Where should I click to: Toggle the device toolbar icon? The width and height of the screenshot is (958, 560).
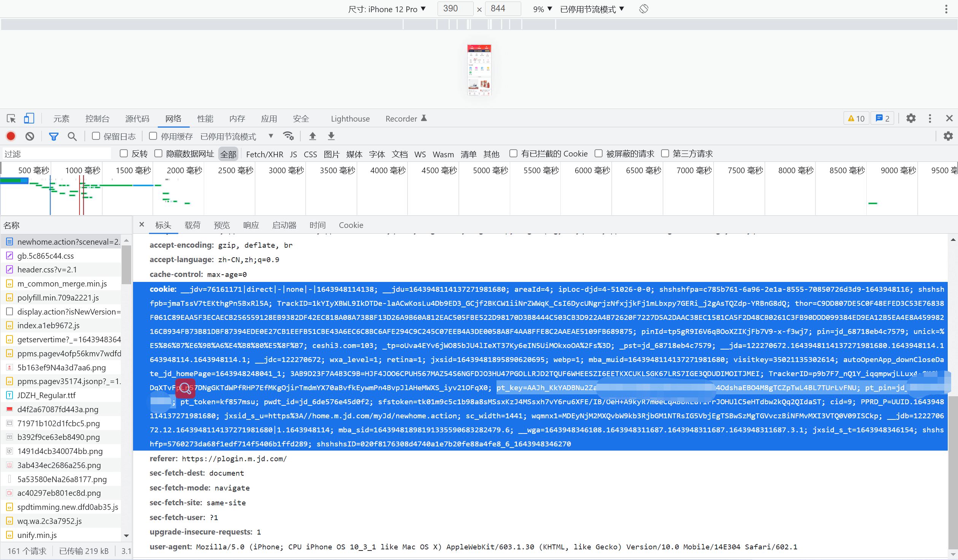pyautogui.click(x=29, y=119)
